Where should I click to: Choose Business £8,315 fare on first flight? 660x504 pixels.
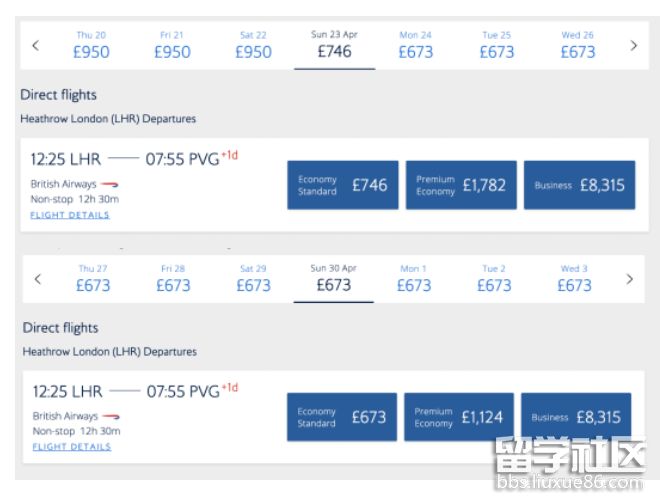[x=579, y=185]
